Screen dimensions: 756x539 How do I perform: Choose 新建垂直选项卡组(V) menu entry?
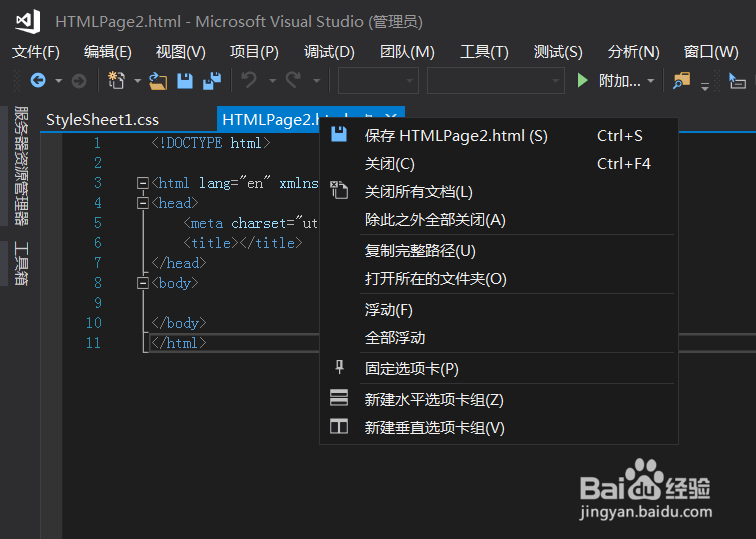[x=499, y=428]
